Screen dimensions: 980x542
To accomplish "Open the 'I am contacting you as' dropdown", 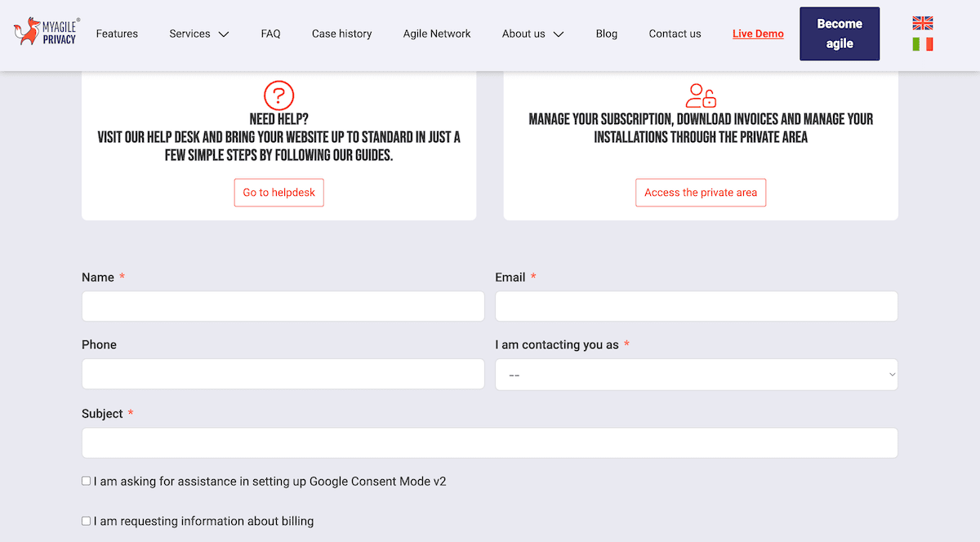I will [x=697, y=374].
